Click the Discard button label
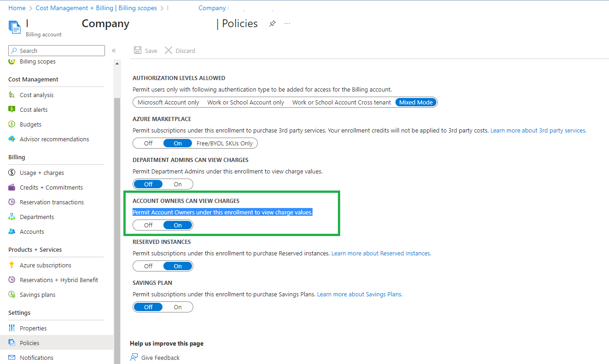Image resolution: width=609 pixels, height=364 pixels. coord(186,51)
